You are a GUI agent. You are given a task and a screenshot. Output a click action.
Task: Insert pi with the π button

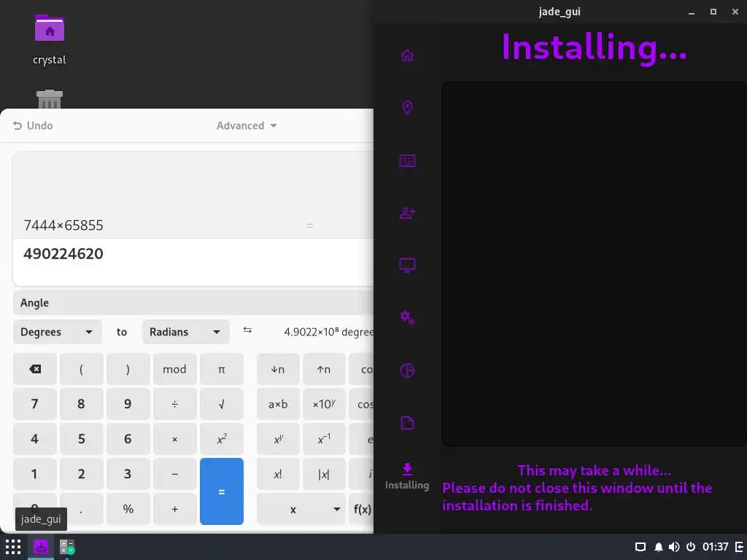pos(222,369)
